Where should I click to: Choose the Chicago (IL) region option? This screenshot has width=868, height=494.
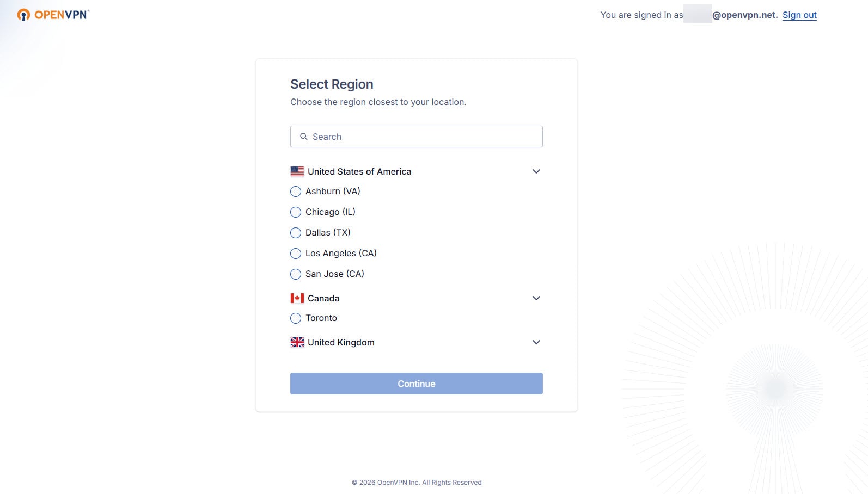pyautogui.click(x=296, y=212)
